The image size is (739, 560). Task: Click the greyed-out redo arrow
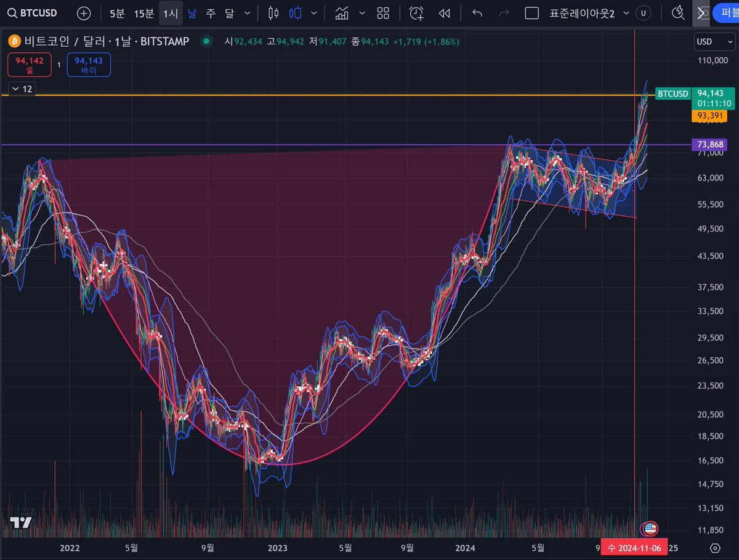[x=504, y=13]
